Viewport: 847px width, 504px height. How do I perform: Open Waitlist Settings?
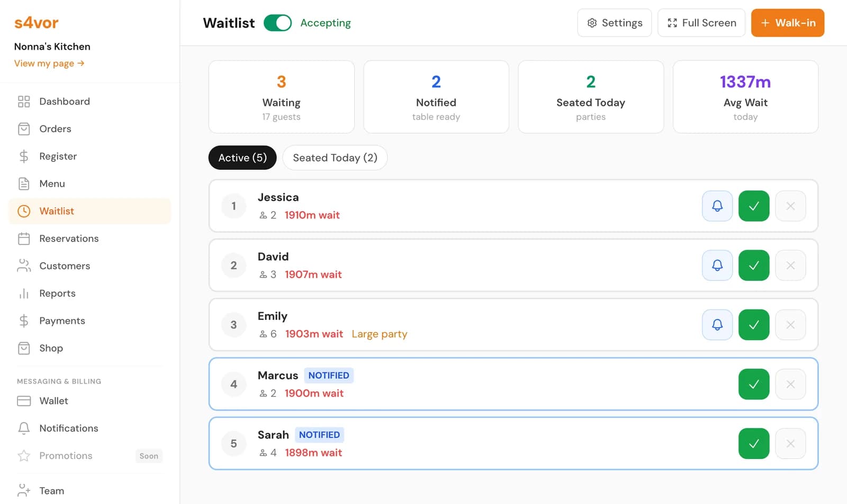tap(614, 23)
